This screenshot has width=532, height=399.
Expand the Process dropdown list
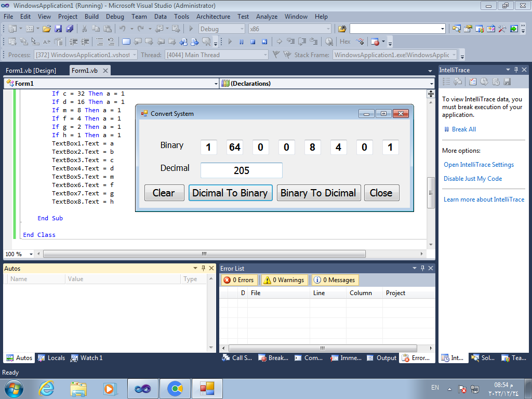pyautogui.click(x=135, y=55)
